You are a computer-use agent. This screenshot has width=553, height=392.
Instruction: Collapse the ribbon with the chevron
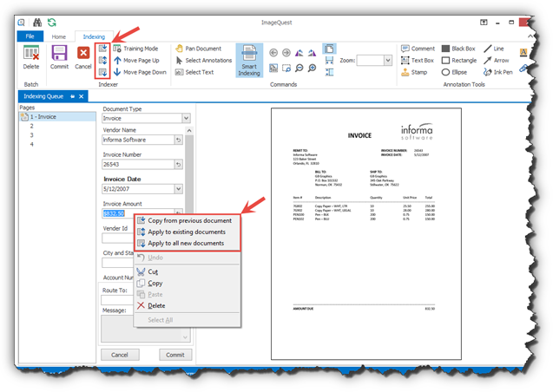click(x=530, y=36)
